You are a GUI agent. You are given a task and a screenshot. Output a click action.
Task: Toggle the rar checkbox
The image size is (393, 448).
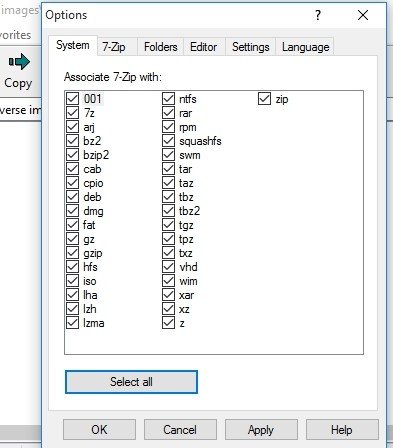click(x=168, y=113)
